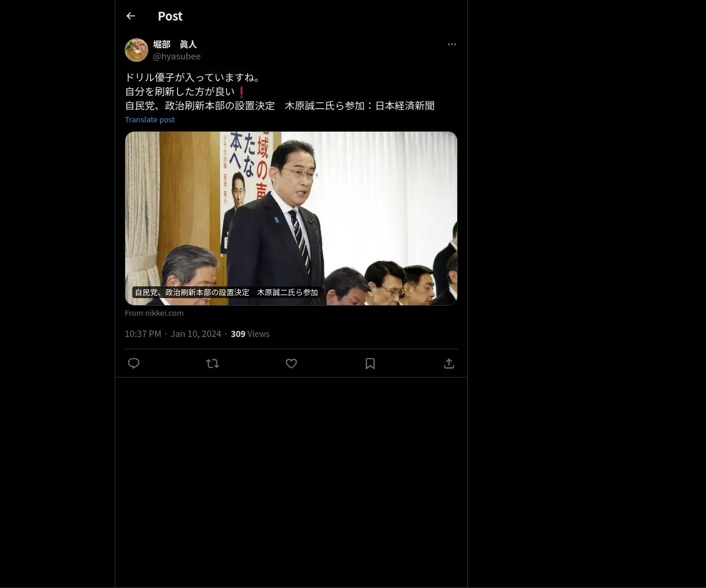
Task: Like the post with the heart icon
Action: pyautogui.click(x=291, y=363)
